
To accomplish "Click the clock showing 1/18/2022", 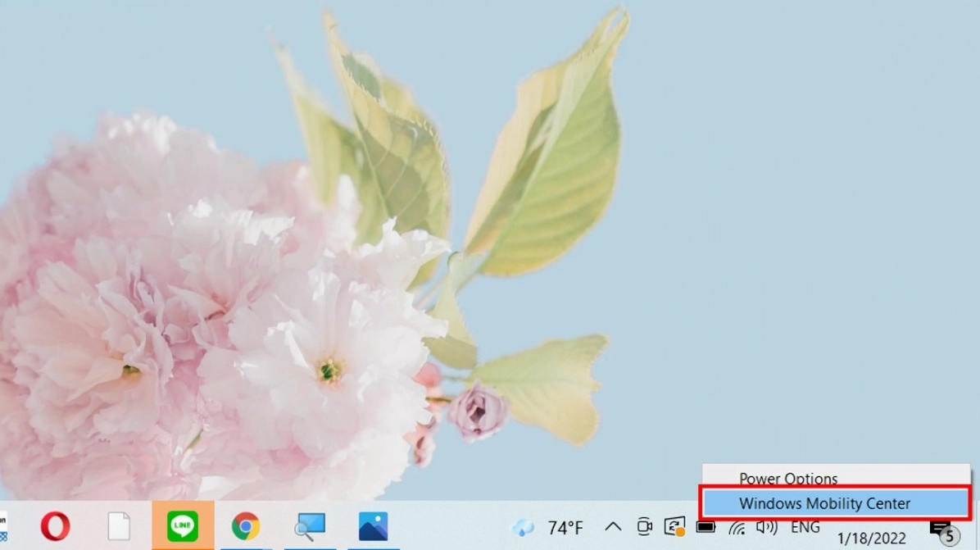I will [x=871, y=537].
